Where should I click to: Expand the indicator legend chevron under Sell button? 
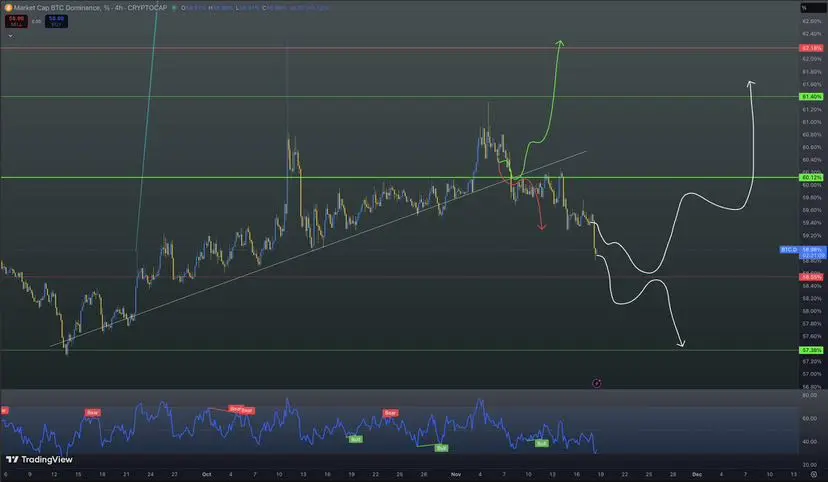[10, 36]
